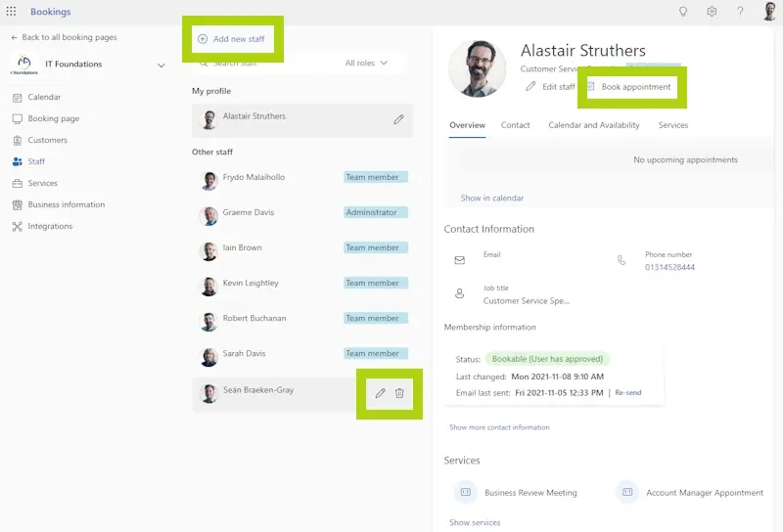783x532 pixels.
Task: Click the Book appointment button
Action: click(629, 87)
